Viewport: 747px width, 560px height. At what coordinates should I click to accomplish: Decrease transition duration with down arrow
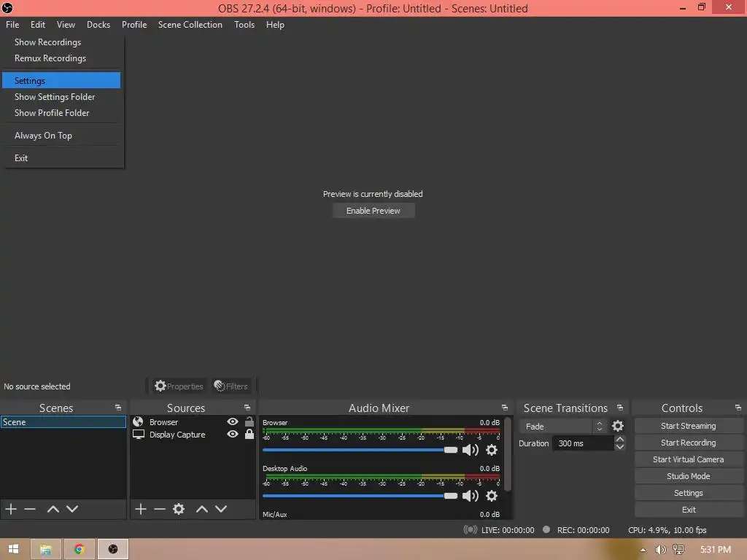(620, 447)
